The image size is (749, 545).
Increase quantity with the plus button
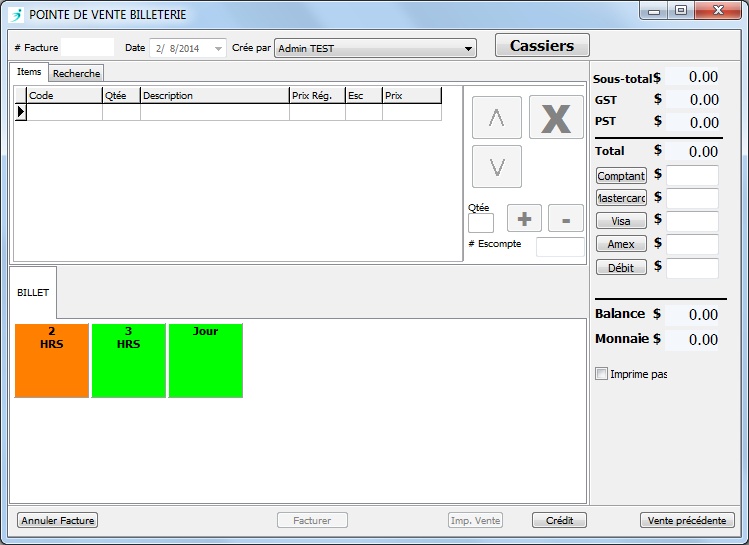(524, 218)
